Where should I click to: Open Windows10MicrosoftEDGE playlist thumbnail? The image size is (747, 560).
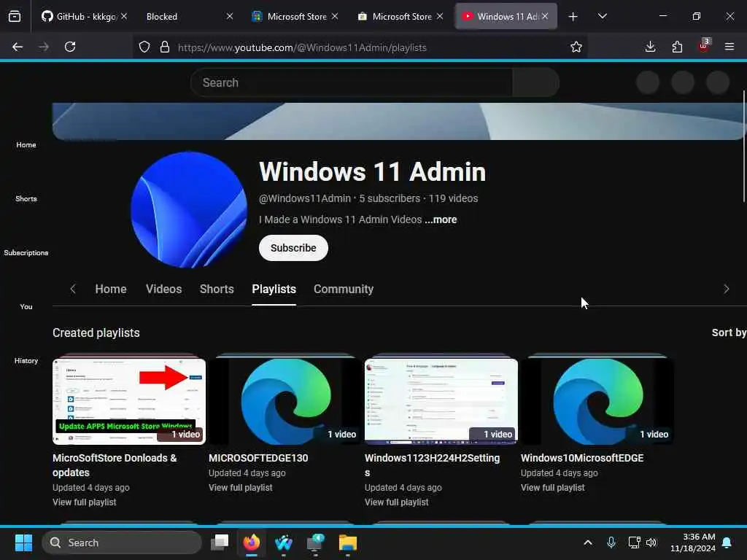click(x=597, y=402)
